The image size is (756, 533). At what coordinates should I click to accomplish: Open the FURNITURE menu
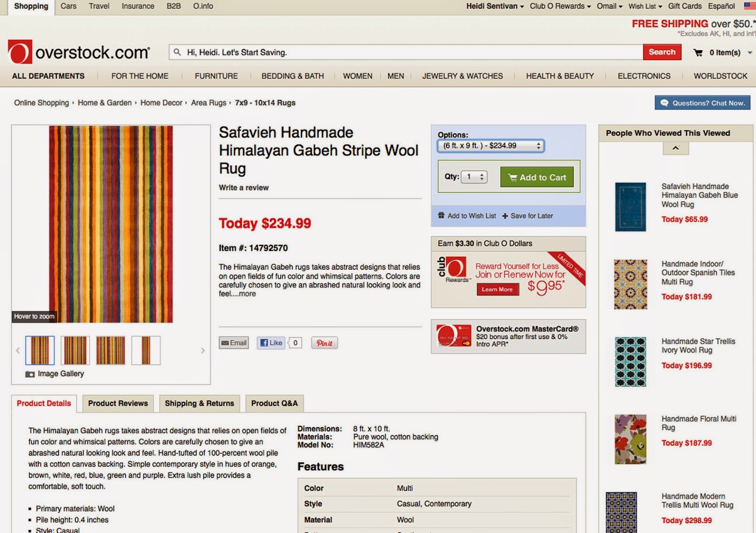(216, 76)
